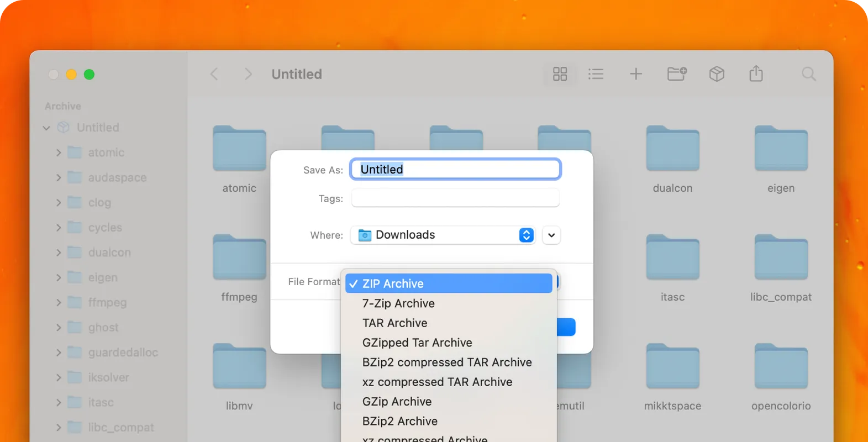
Task: Choose 7-Zip Archive format
Action: (398, 303)
